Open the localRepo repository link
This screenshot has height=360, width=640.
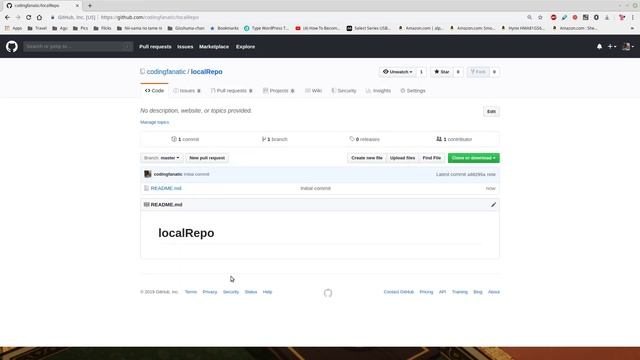coord(207,71)
